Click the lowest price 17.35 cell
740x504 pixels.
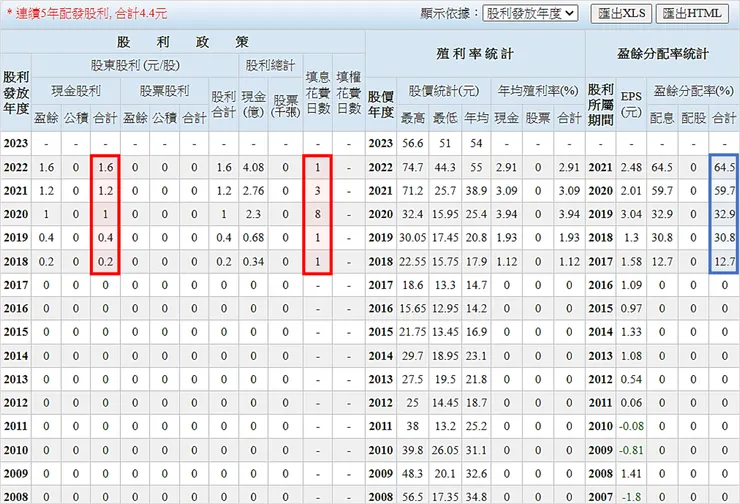(445, 497)
